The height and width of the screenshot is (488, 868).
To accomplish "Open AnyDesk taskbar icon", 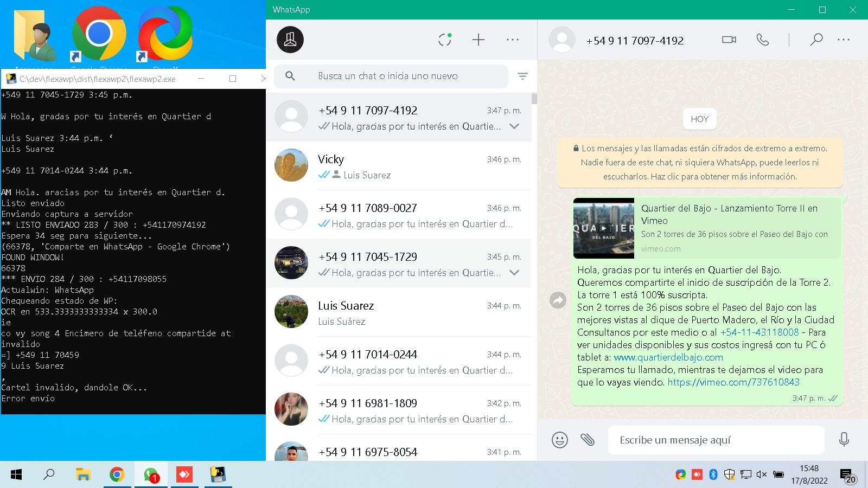I will click(184, 475).
